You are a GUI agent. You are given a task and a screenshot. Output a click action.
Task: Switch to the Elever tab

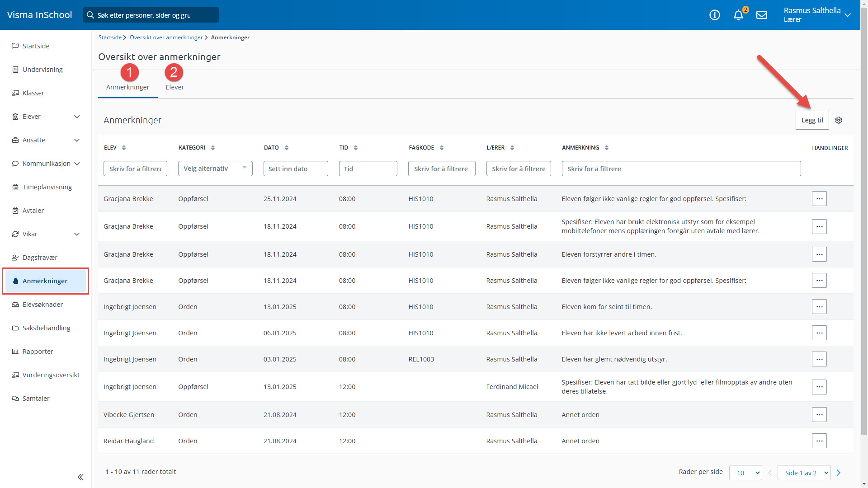coord(175,87)
